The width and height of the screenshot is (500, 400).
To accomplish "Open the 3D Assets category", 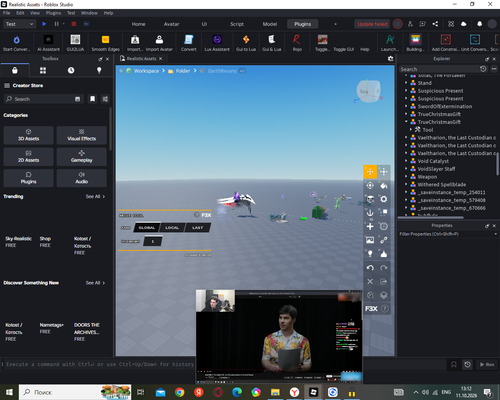I will [28, 135].
